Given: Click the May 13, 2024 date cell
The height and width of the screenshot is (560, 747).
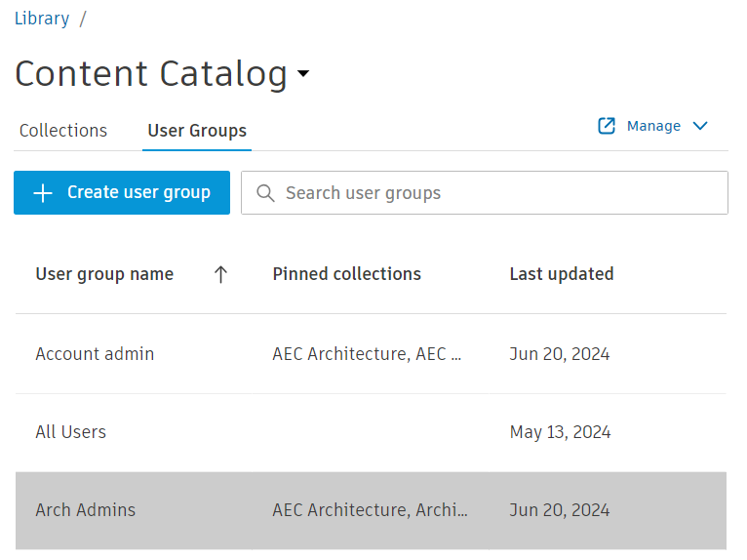Looking at the screenshot, I should pyautogui.click(x=560, y=432).
